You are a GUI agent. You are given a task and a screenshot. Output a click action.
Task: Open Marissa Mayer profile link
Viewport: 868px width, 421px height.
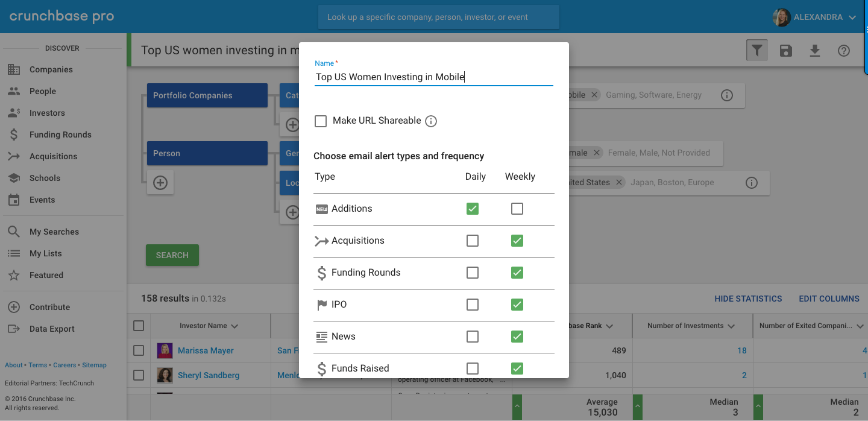206,350
